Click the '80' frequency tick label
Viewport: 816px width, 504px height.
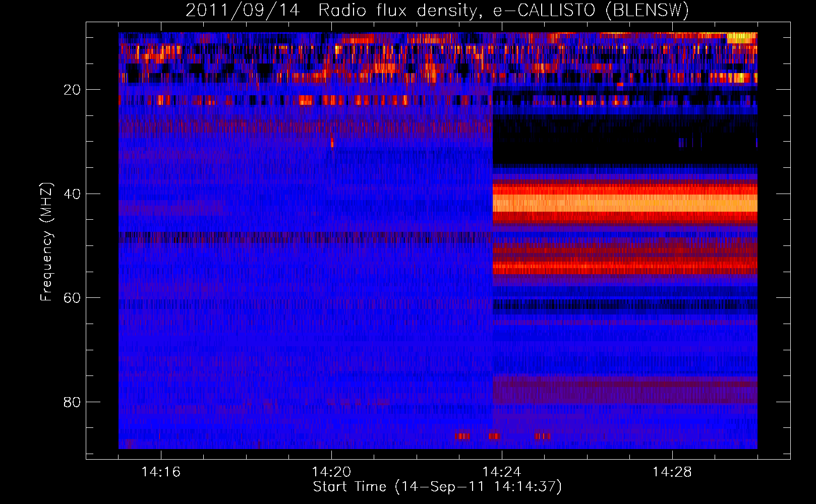coord(73,402)
